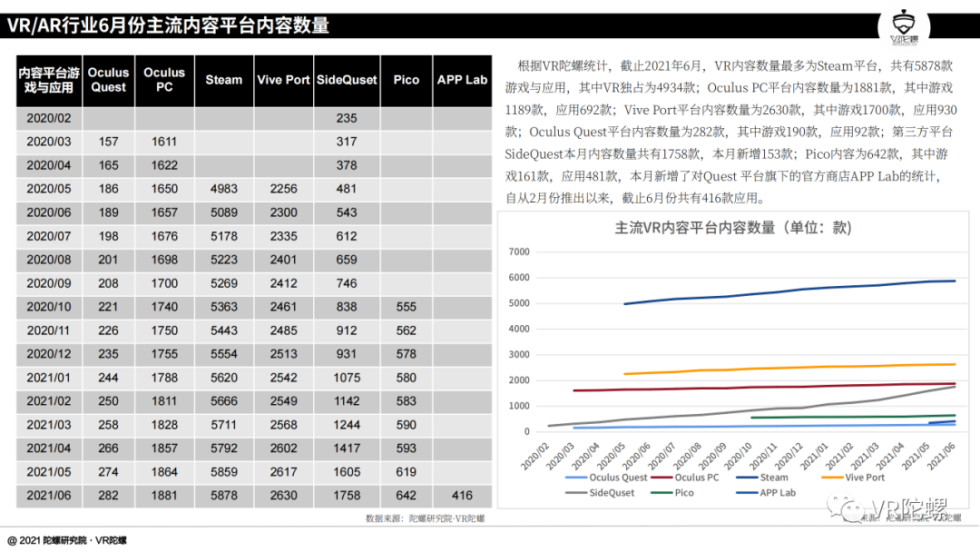Screen dimensions: 980x552
Task: Click the Steam table column header
Action: click(224, 80)
